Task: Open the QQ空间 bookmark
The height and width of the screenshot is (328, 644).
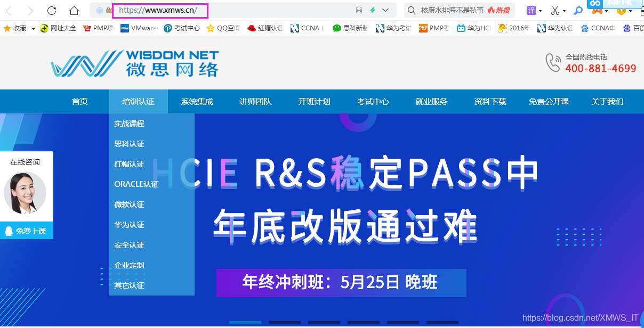Action: pyautogui.click(x=223, y=28)
